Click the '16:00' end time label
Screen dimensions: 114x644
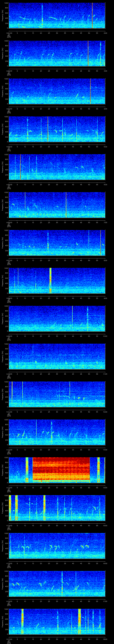pyautogui.click(x=105, y=563)
